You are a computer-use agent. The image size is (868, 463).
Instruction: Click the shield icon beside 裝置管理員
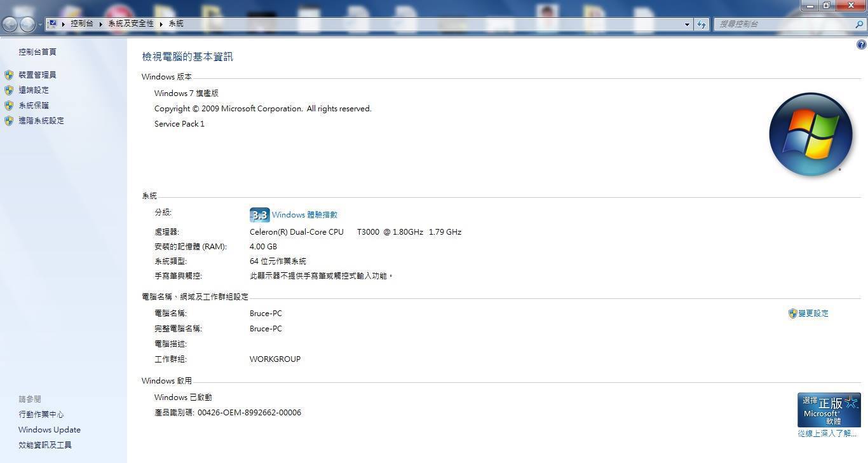click(9, 74)
